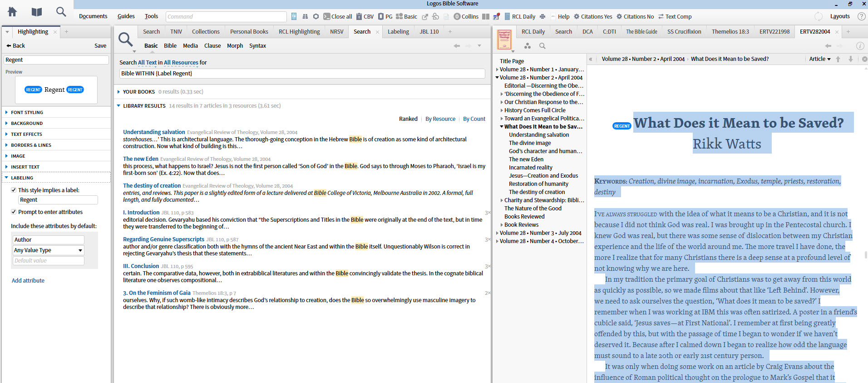Expand Volume 28 Number 3 July 2004
Screen dimensions: 868x383
[x=498, y=233]
